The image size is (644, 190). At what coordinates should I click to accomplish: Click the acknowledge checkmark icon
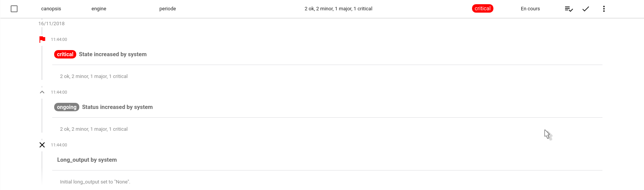(586, 9)
